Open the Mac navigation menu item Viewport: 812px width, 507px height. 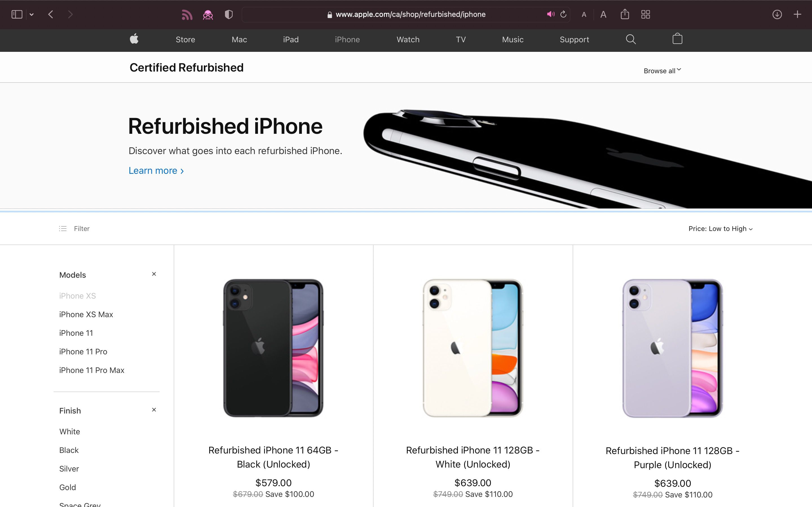coord(239,39)
